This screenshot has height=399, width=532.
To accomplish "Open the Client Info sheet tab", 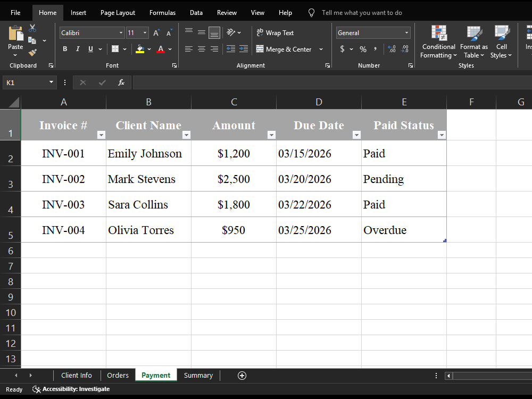I will coord(77,375).
